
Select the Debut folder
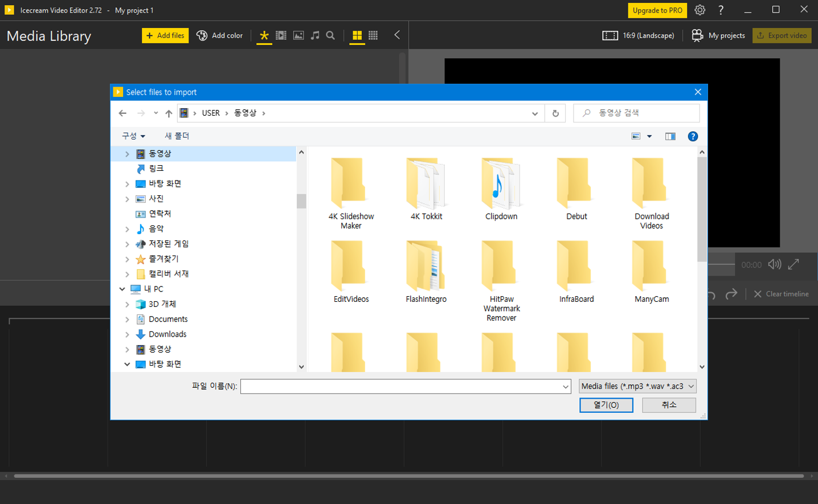tap(576, 189)
